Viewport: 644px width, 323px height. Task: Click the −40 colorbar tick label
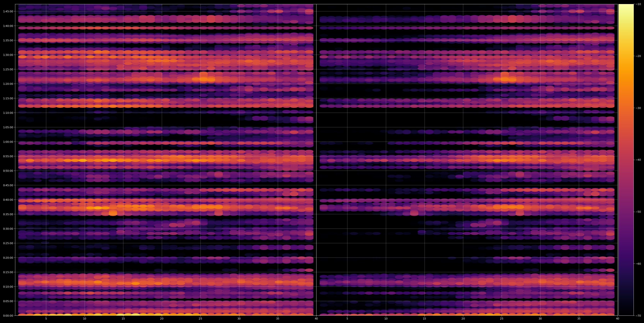click(x=638, y=160)
